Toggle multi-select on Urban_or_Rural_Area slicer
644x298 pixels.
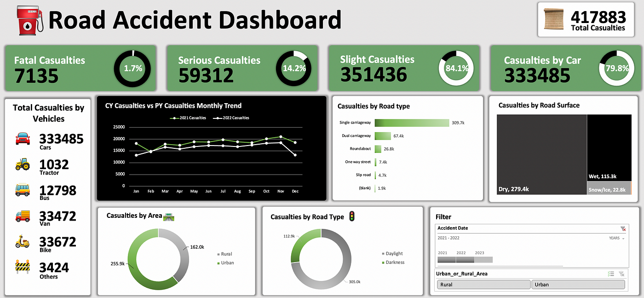(x=611, y=274)
